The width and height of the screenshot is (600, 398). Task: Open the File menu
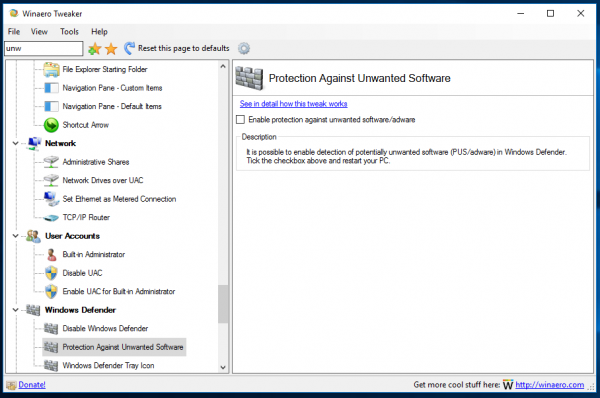click(x=14, y=32)
